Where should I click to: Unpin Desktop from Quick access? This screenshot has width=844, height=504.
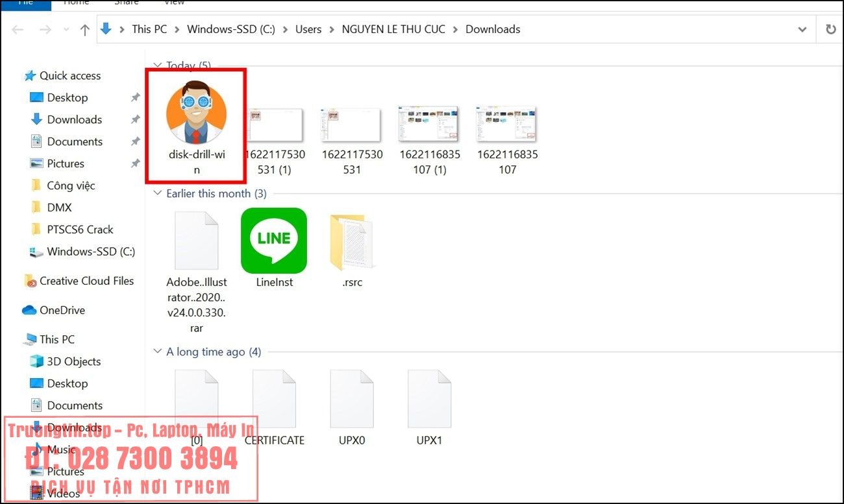135,97
